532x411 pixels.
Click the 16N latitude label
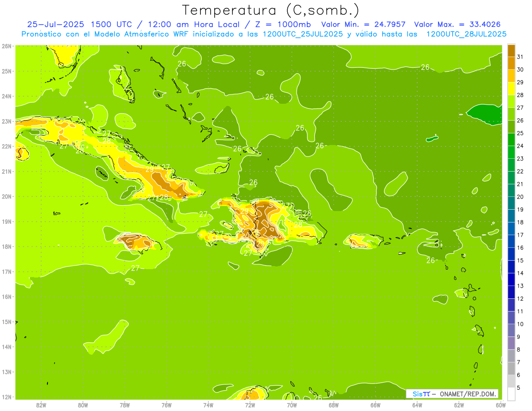pos(7,297)
